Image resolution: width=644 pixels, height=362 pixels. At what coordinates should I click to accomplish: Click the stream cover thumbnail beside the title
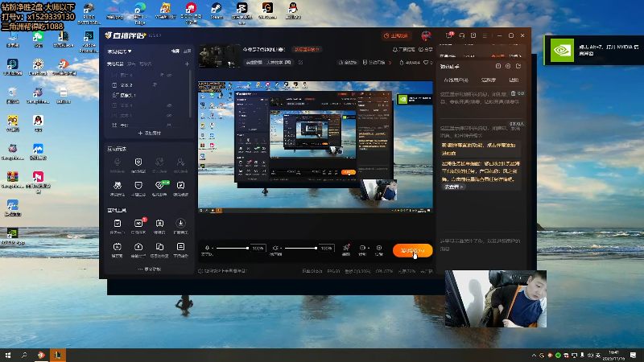(x=219, y=56)
